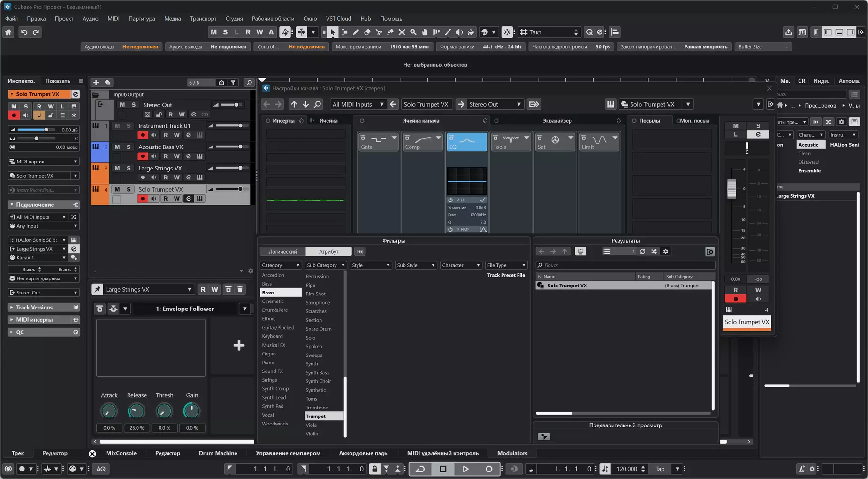
Task: Open the VST Cloud menu
Action: 338,18
